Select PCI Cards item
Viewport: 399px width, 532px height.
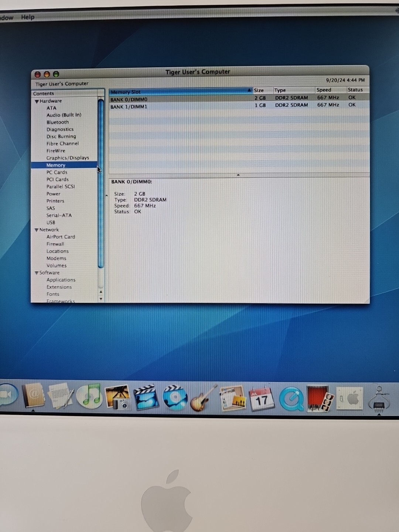point(58,180)
